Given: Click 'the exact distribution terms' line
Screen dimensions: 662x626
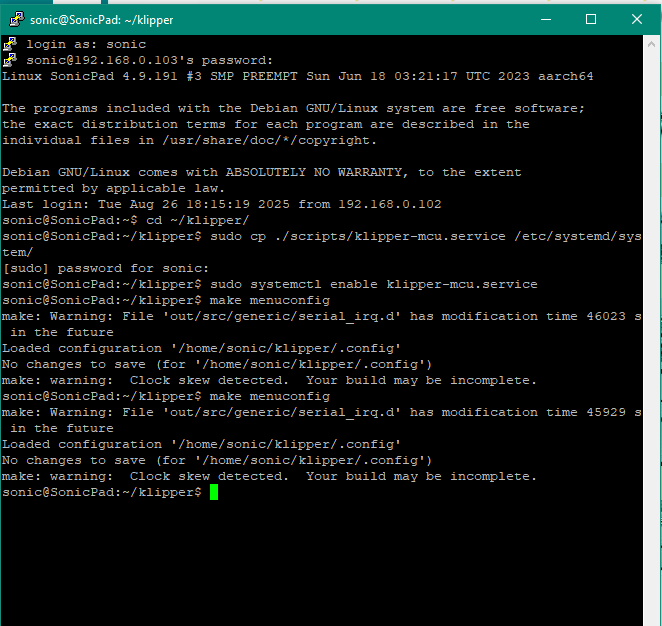Looking at the screenshot, I should click(x=266, y=125).
